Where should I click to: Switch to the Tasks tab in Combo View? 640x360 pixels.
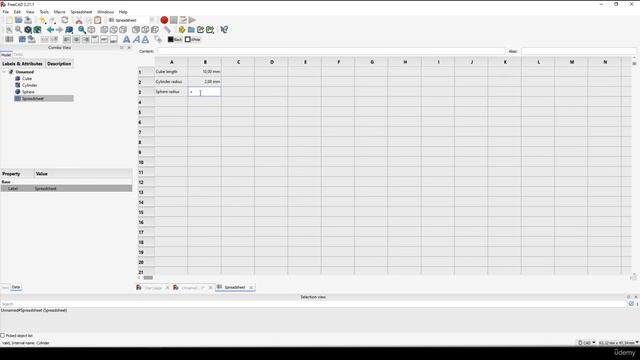[x=18, y=55]
